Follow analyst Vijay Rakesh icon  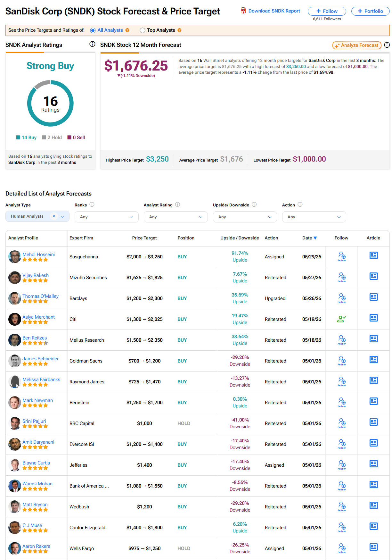coord(342,277)
